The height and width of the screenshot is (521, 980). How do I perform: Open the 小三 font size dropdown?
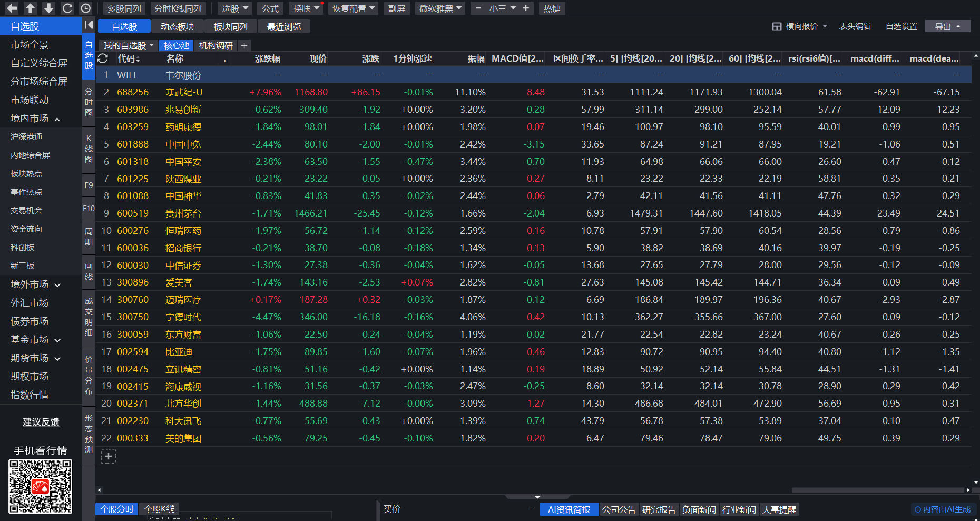(x=502, y=8)
